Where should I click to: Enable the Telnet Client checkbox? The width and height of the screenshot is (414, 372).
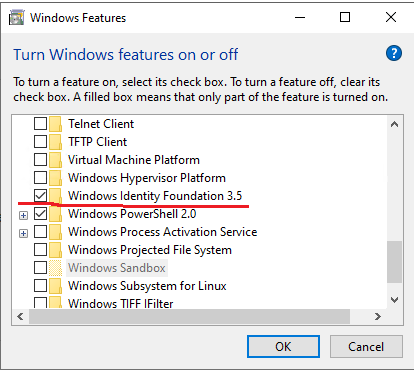(x=40, y=124)
